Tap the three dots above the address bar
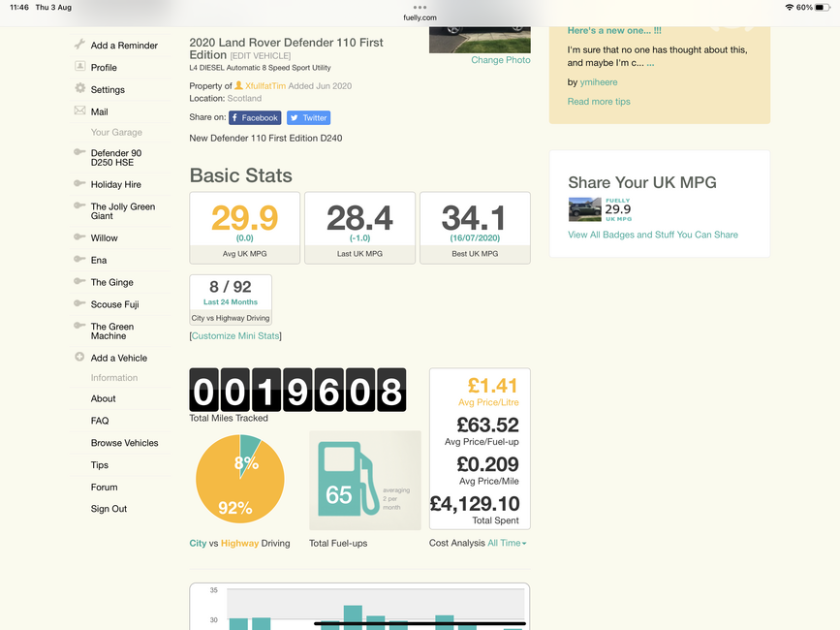The width and height of the screenshot is (840, 630). [x=420, y=8]
